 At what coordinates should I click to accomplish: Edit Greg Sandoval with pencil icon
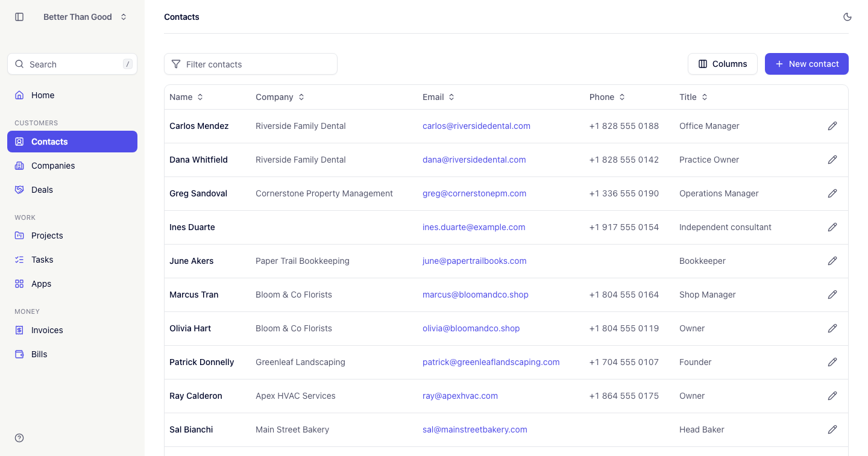[832, 193]
